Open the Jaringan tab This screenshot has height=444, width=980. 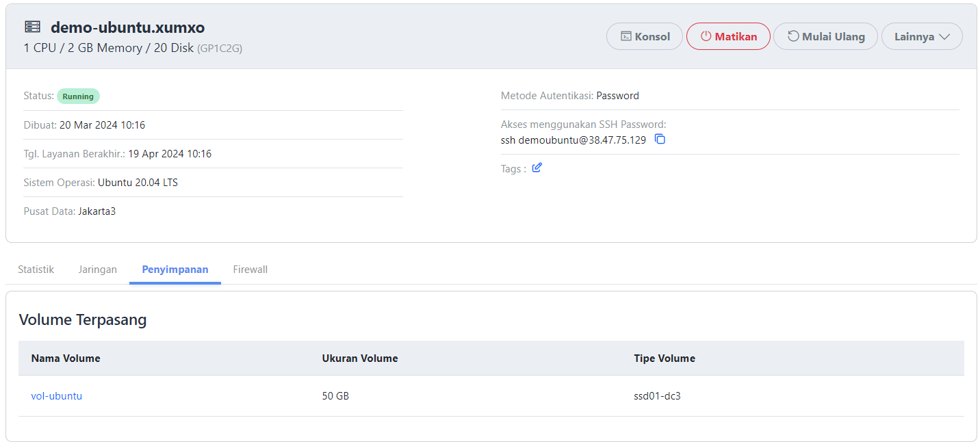[97, 269]
